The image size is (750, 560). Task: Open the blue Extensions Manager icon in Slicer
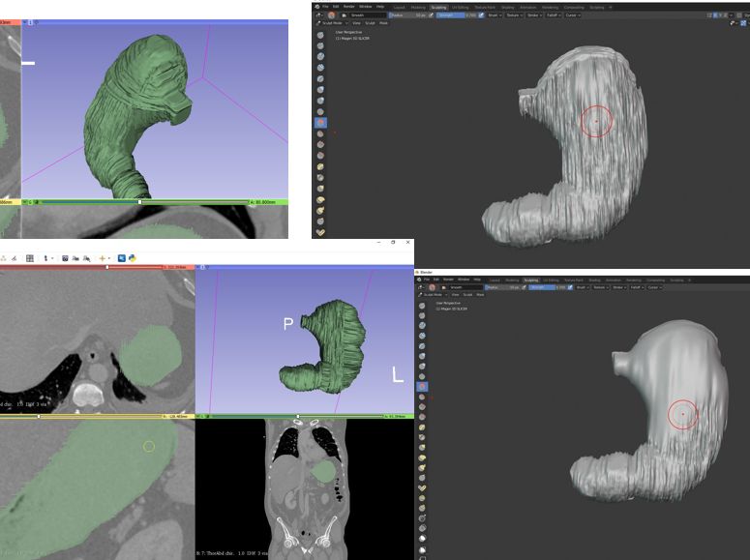pos(122,258)
